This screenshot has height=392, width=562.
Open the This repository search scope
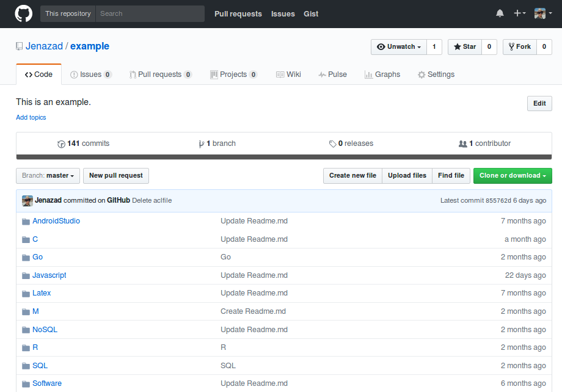[x=68, y=13]
